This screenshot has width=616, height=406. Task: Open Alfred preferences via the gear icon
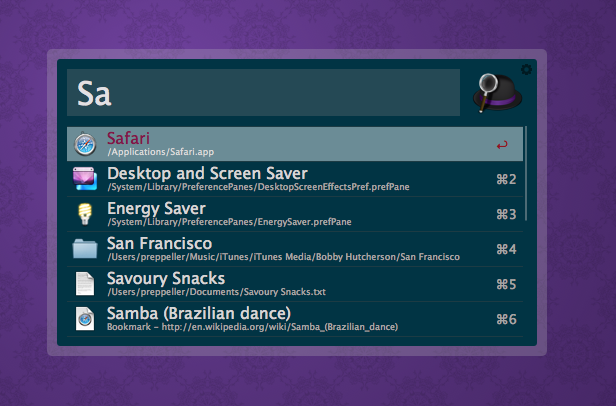(x=527, y=69)
